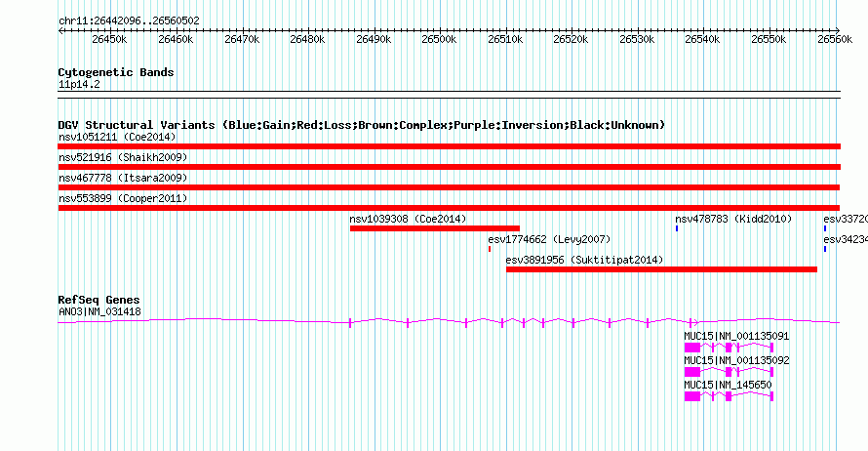The height and width of the screenshot is (451, 868).
Task: Click the nsv1051211 (Coe2014) label
Action: pos(117,137)
